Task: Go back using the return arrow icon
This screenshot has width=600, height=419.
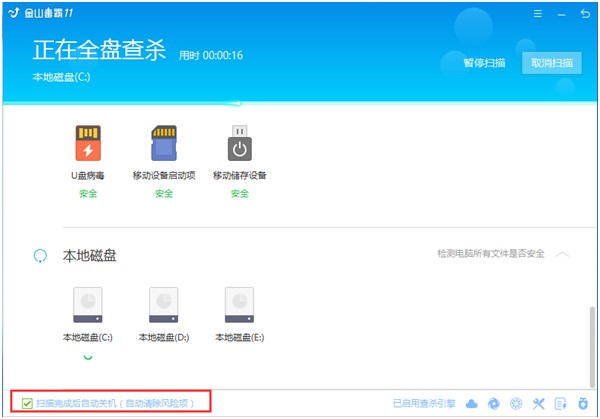Action: pos(585,14)
